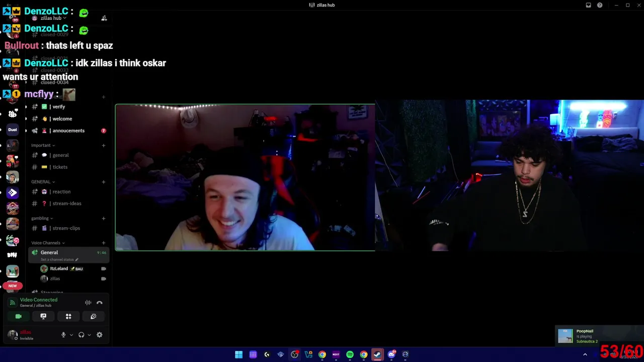This screenshot has width=644, height=362.
Task: Open headphone output device dropdown
Action: pos(89,335)
